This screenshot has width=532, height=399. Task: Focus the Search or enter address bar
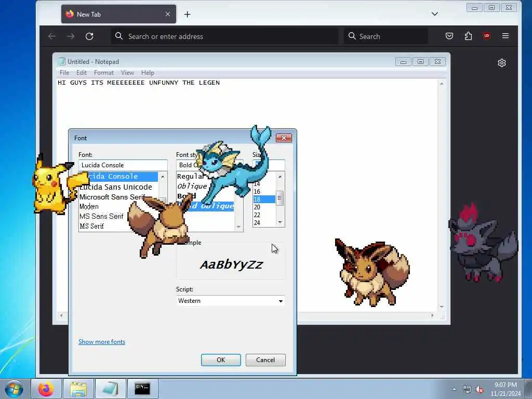pos(224,36)
